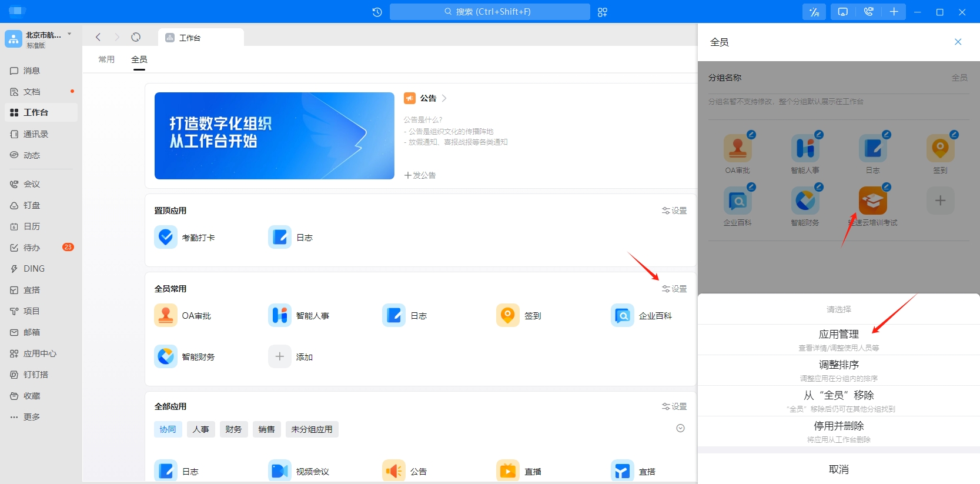Open 设置 for the 全员常用 section
Image resolution: width=980 pixels, height=484 pixels.
(674, 289)
